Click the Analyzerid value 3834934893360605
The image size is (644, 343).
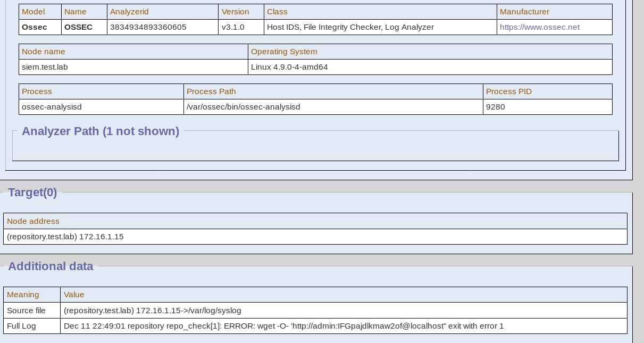pyautogui.click(x=148, y=27)
